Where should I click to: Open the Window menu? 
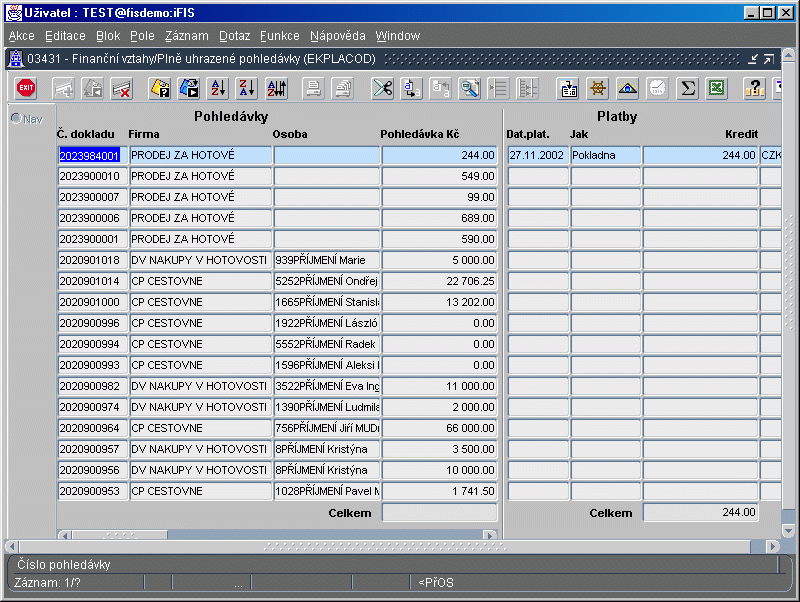398,36
